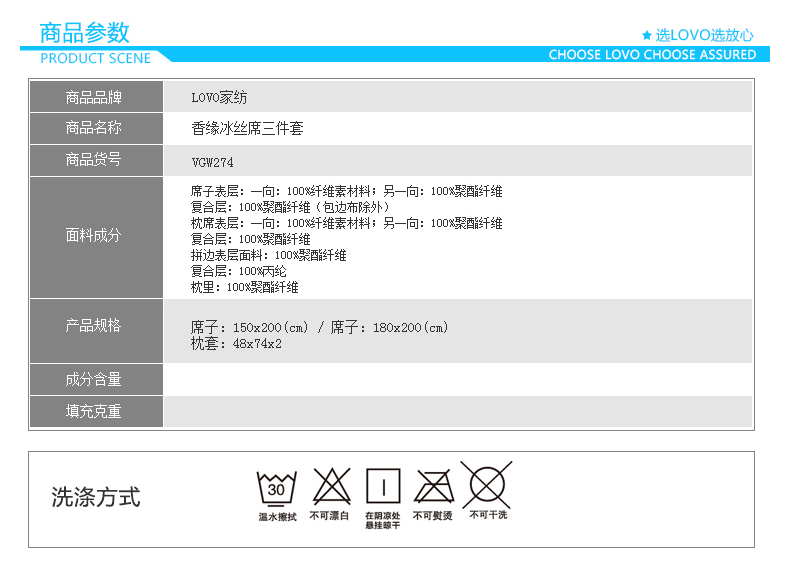
Task: Click the 枕席表层 fabric composition line
Action: click(347, 223)
